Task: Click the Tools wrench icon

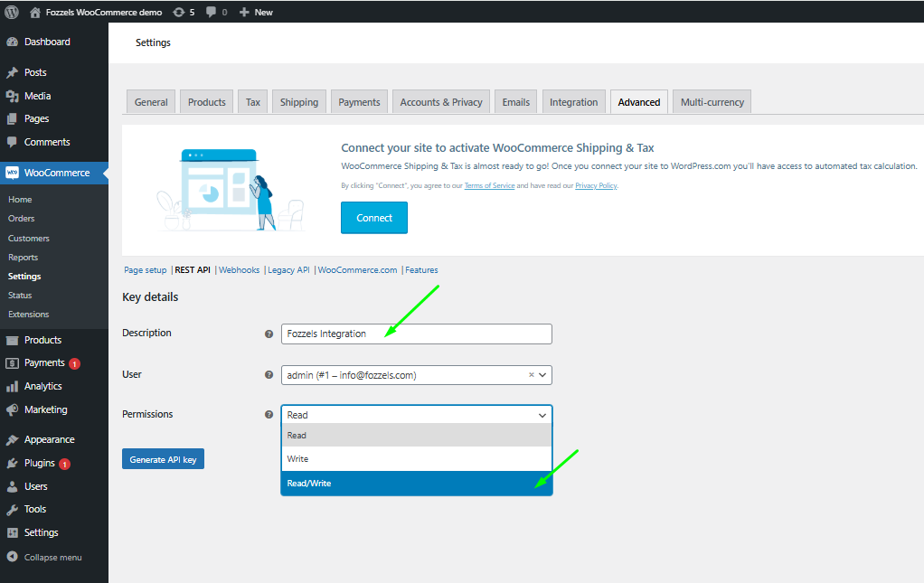Action: pyautogui.click(x=12, y=510)
